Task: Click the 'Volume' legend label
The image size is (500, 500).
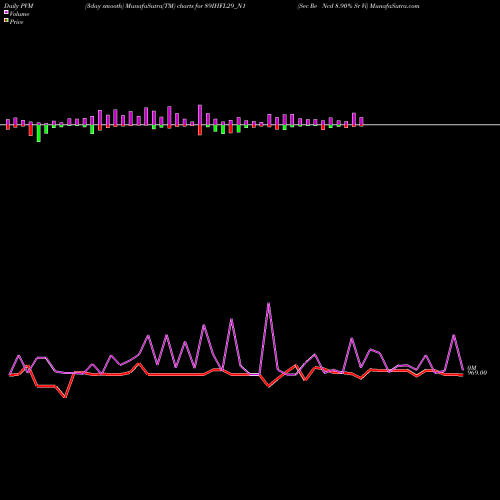Action: coord(19,14)
